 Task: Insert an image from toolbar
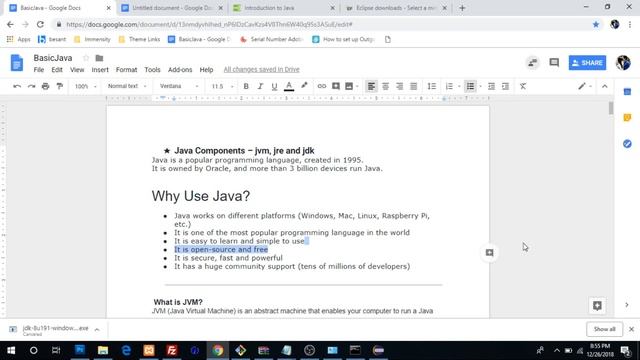click(349, 86)
